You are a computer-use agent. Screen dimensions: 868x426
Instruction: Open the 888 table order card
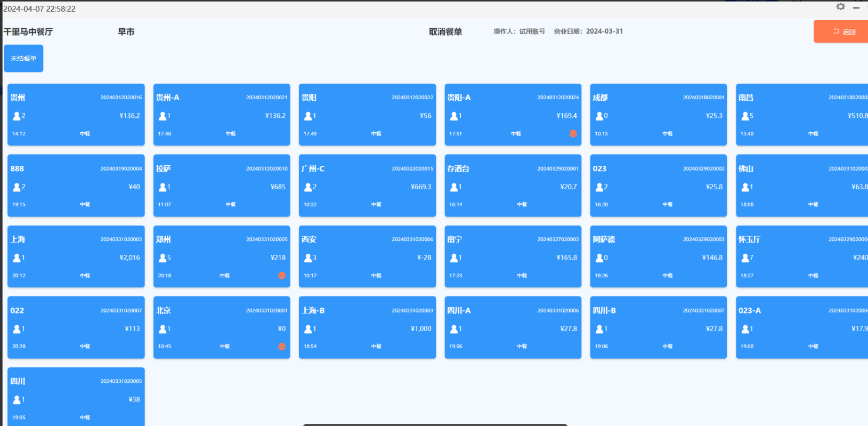click(76, 186)
